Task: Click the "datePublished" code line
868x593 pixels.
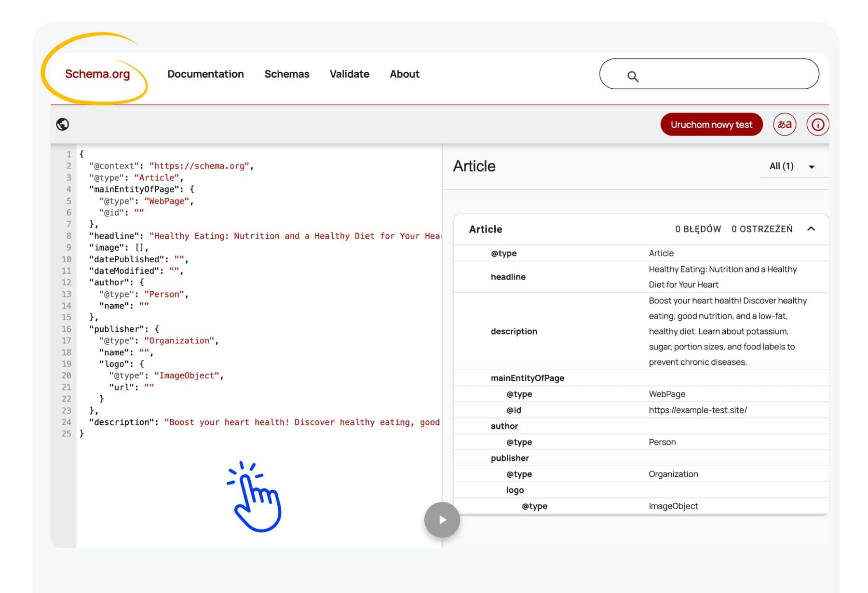Action: click(x=138, y=259)
